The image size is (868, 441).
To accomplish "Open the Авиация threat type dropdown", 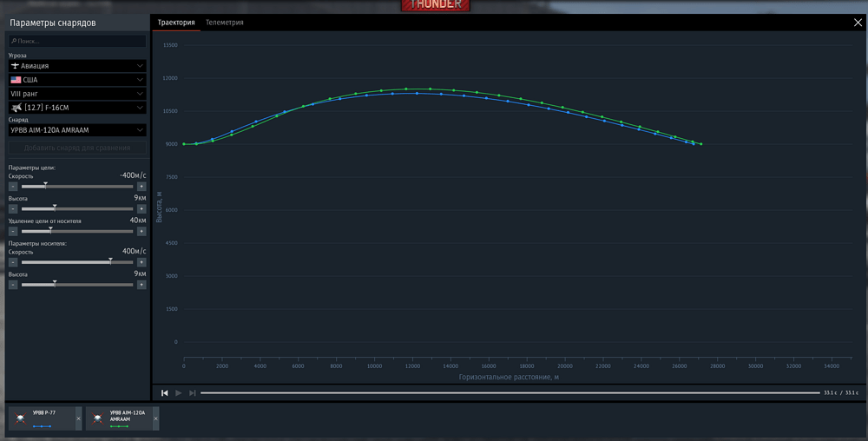I will (77, 66).
